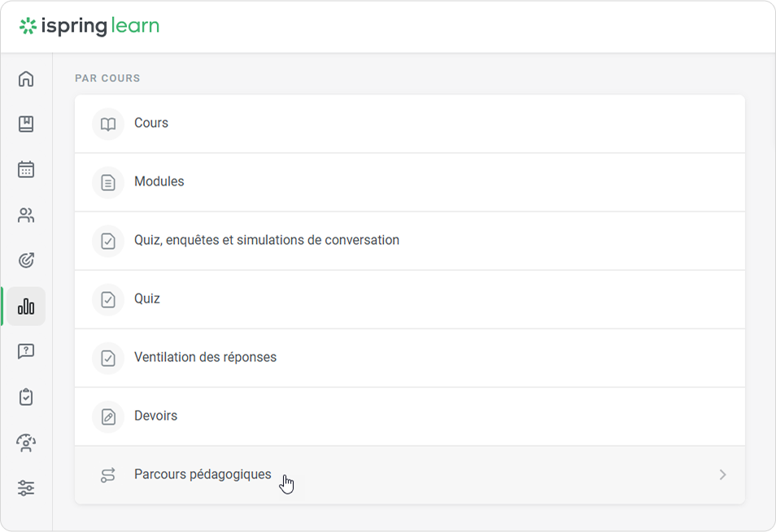Open the settings sliders sidebar icon
The image size is (776, 532).
(x=26, y=488)
